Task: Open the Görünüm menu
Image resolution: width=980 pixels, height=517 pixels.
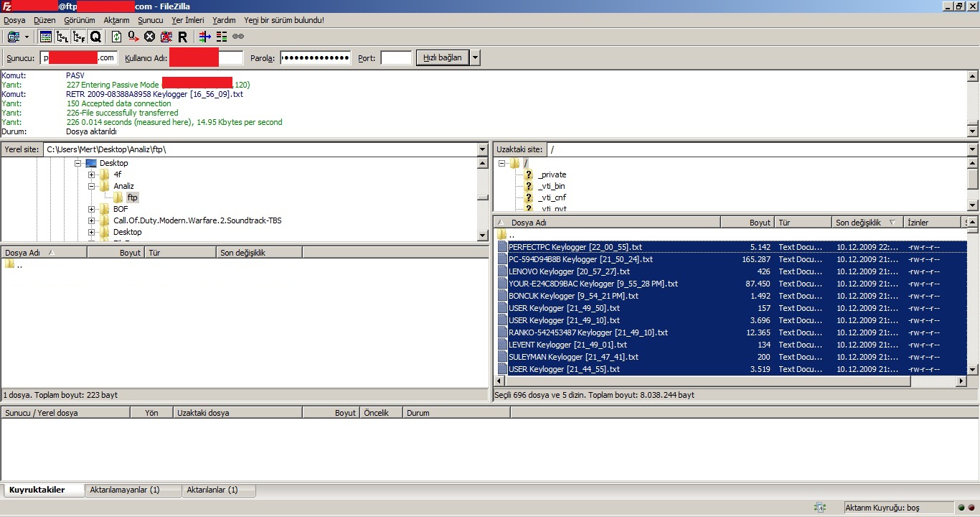Action: point(80,20)
